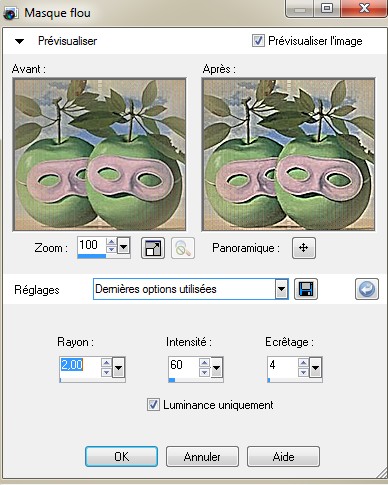This screenshot has width=388, height=485.
Task: Click the Après preview thumbnail
Action: click(288, 154)
